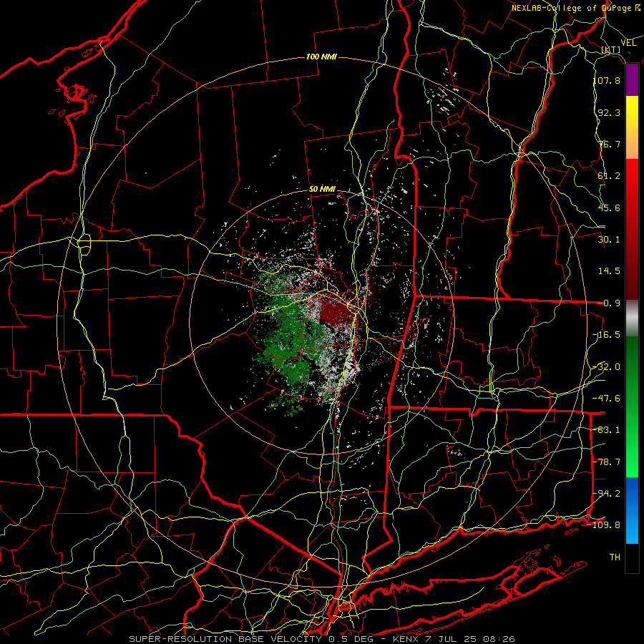
Task: Select the -63.1 value on velocity scale
Action: pyautogui.click(x=607, y=430)
